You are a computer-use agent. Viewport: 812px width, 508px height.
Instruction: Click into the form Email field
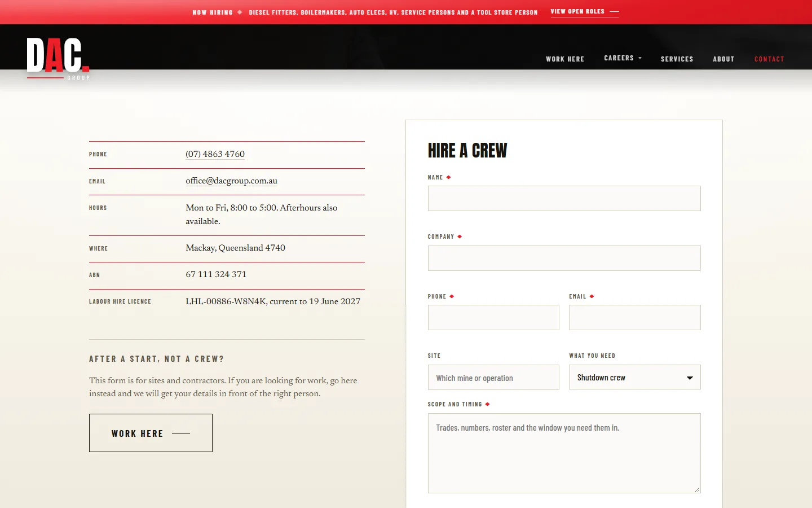click(635, 318)
